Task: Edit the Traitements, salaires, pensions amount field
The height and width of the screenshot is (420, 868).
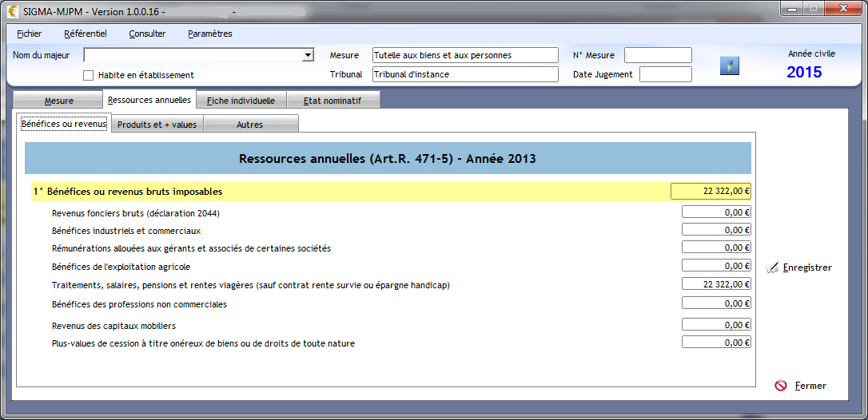Action: 716,284
